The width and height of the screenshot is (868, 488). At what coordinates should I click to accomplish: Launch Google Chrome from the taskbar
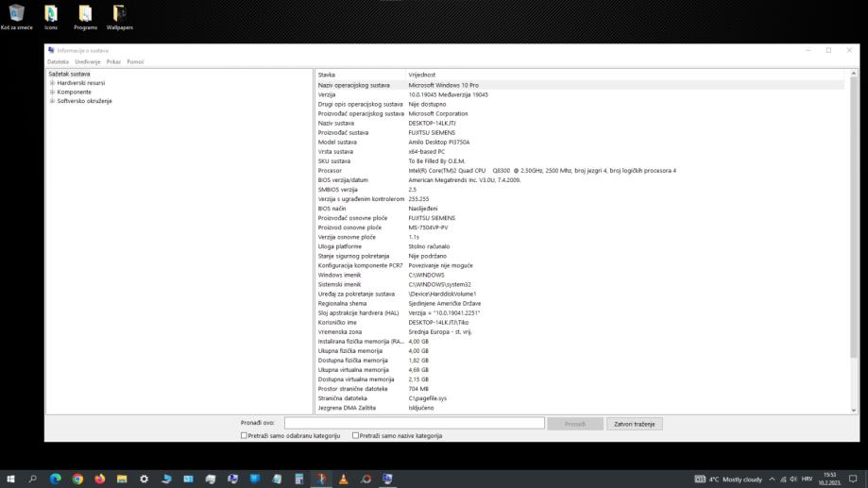[77, 479]
